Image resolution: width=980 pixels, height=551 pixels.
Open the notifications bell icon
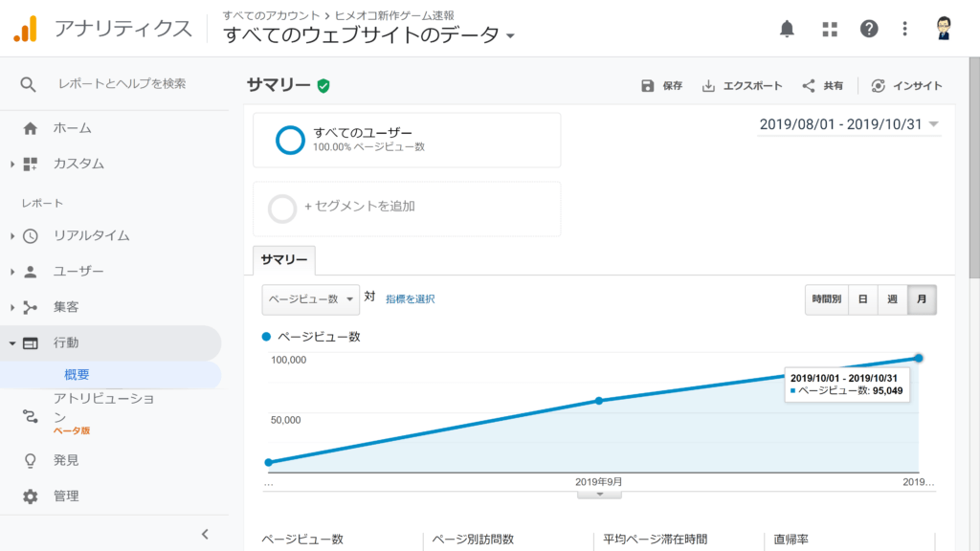click(x=787, y=29)
